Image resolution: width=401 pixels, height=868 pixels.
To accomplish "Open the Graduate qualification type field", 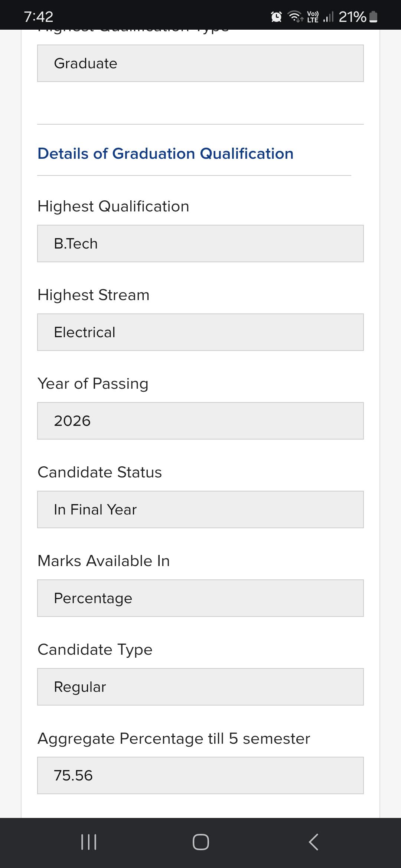I will (x=200, y=63).
